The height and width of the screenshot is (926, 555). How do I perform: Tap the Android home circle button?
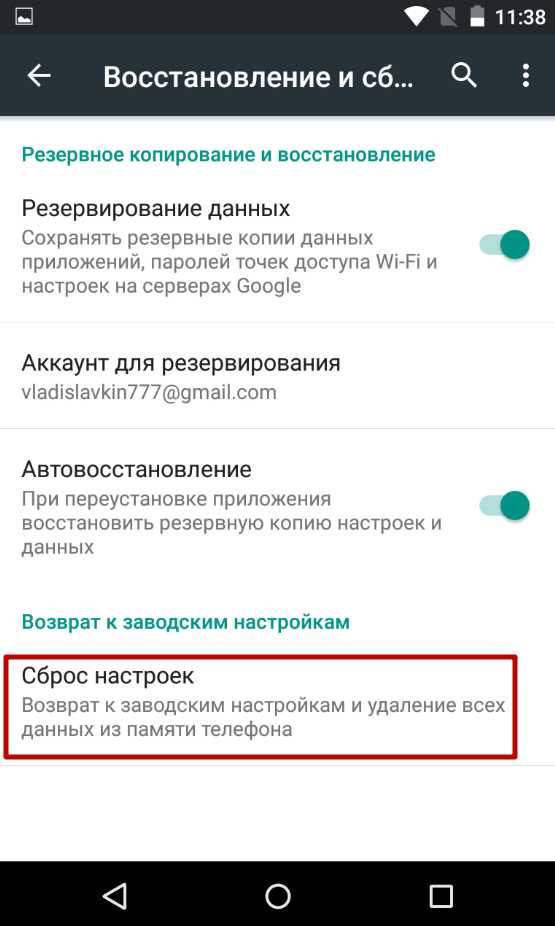pos(278,895)
